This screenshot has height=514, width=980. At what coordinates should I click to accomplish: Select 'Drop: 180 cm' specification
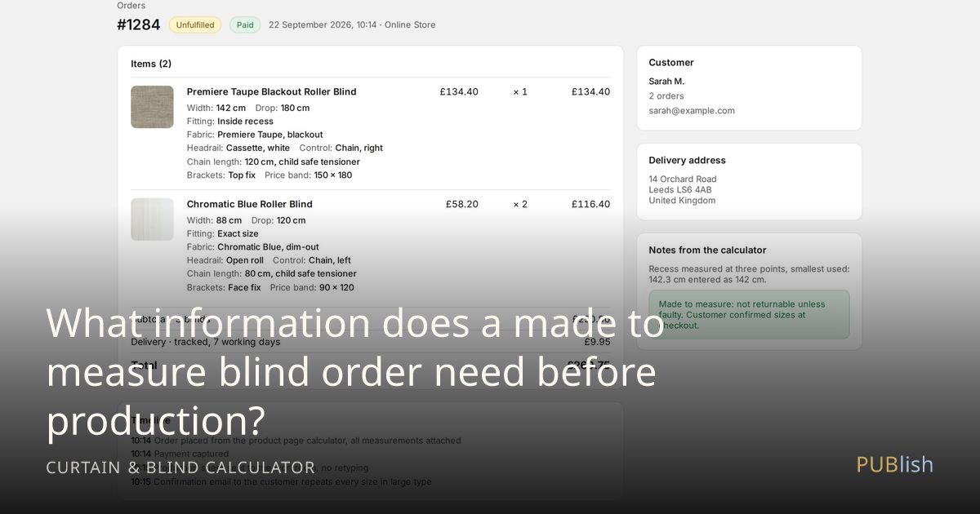coord(283,108)
